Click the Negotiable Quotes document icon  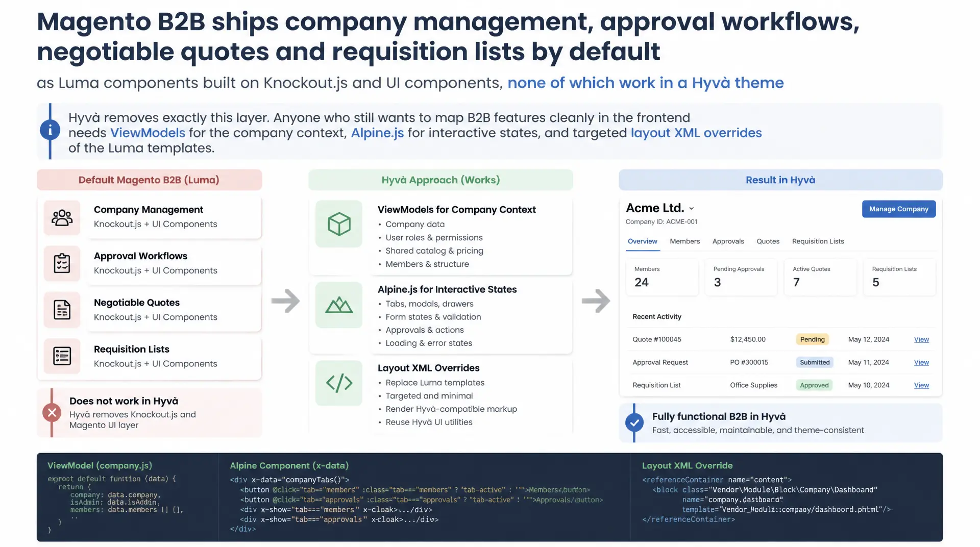point(62,310)
